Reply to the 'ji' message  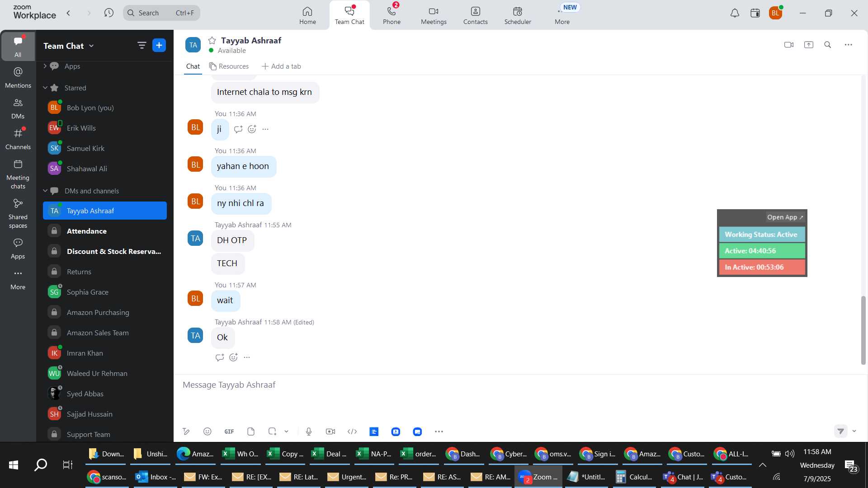coord(238,129)
